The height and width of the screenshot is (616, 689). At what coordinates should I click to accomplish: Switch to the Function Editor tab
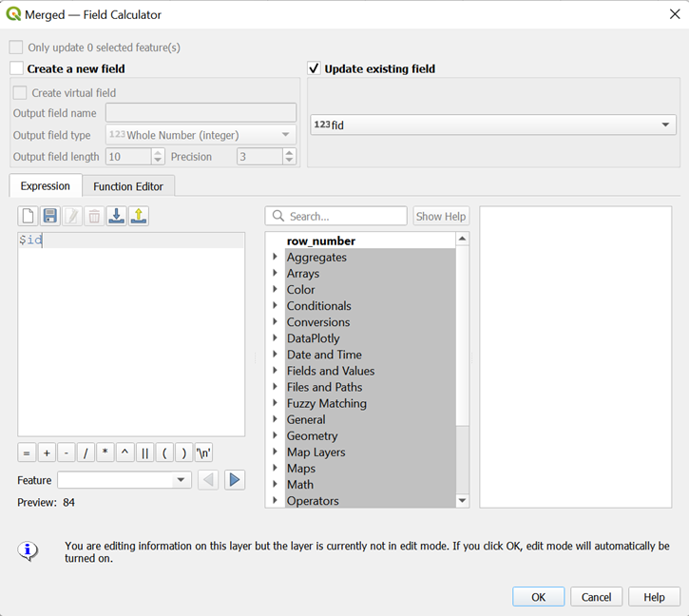click(128, 186)
